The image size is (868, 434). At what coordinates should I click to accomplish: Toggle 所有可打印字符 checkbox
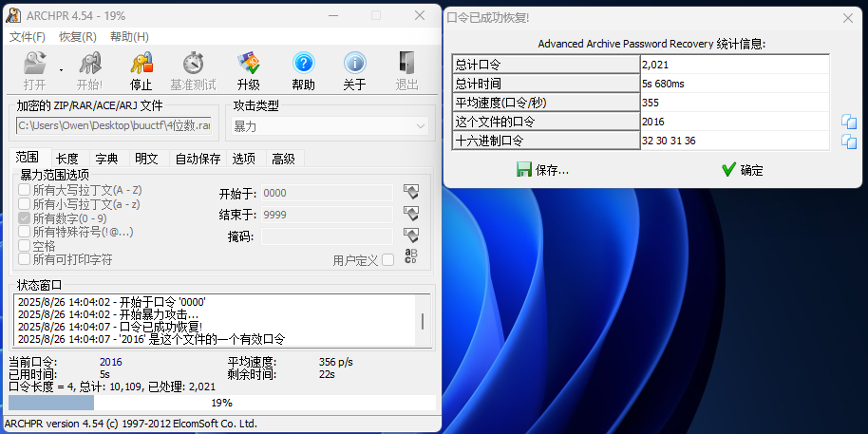point(25,259)
